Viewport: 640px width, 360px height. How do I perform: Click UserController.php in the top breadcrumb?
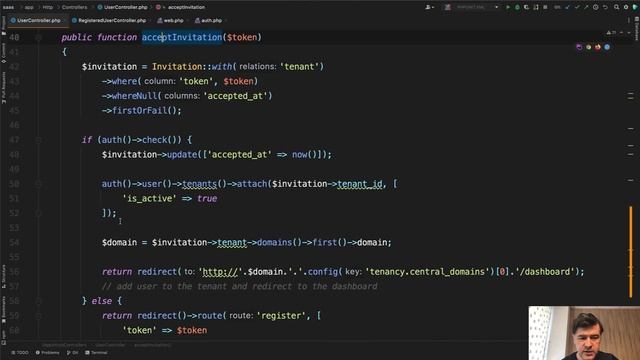pos(123,7)
